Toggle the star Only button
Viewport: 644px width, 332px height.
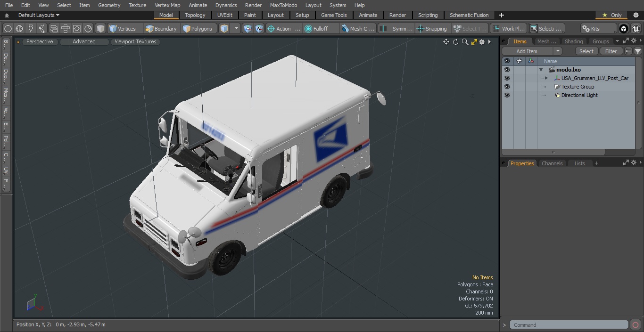[x=611, y=15]
